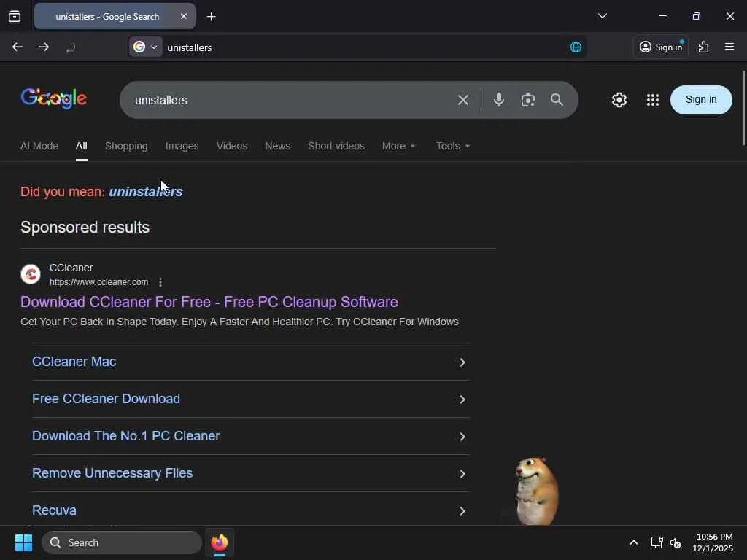The width and height of the screenshot is (747, 560).
Task: Expand the More search filters dropdown
Action: tap(399, 146)
